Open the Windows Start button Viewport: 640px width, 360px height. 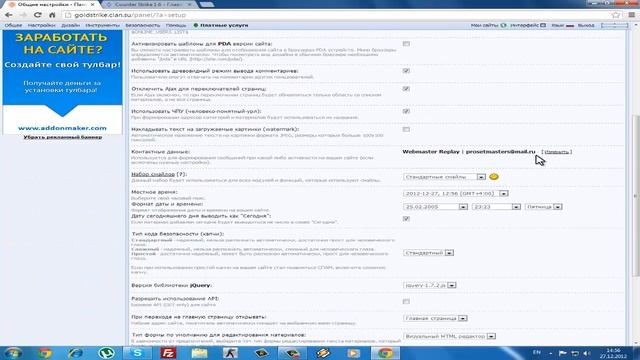click(x=13, y=353)
